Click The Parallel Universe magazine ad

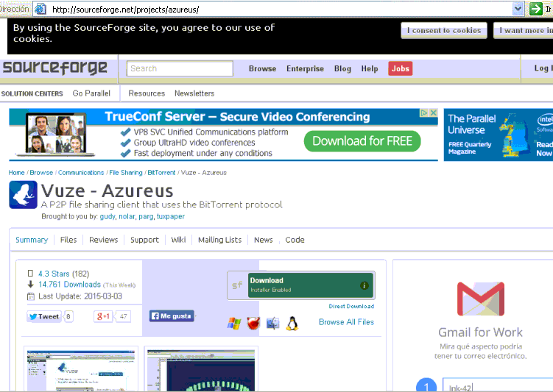coord(499,135)
